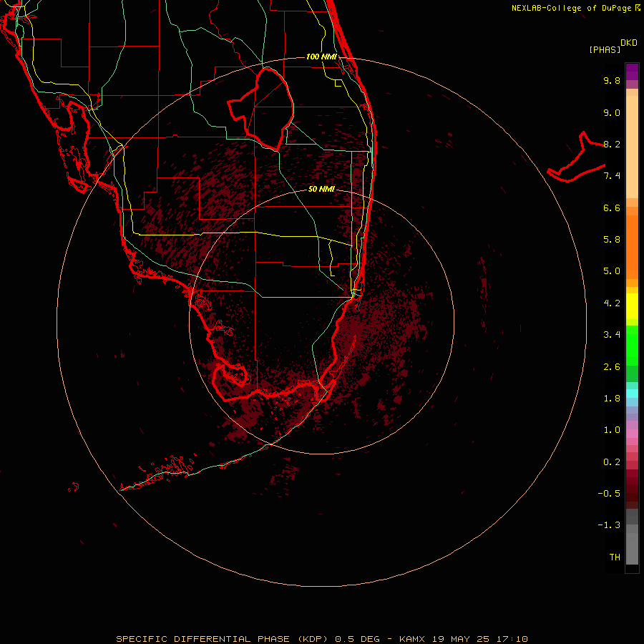Screen dimensions: 644x644
Task: Click the 1.0 color scale value
Action: point(612,430)
